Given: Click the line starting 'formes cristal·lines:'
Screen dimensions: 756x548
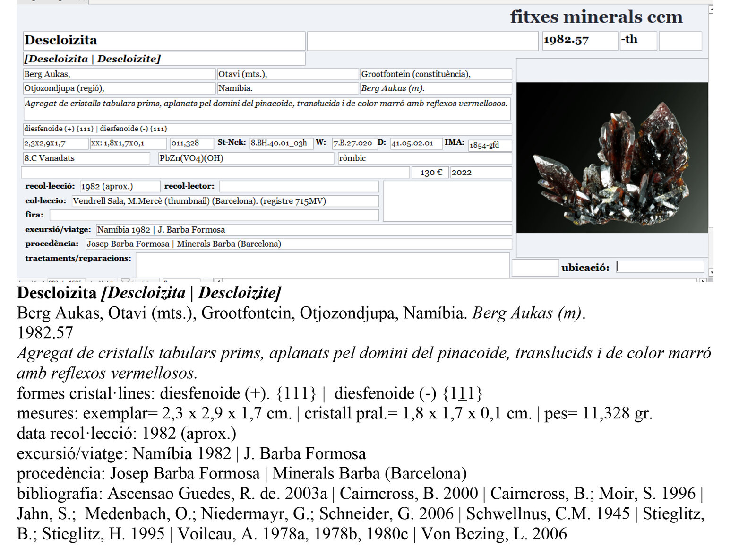Looking at the screenshot, I should tap(250, 393).
